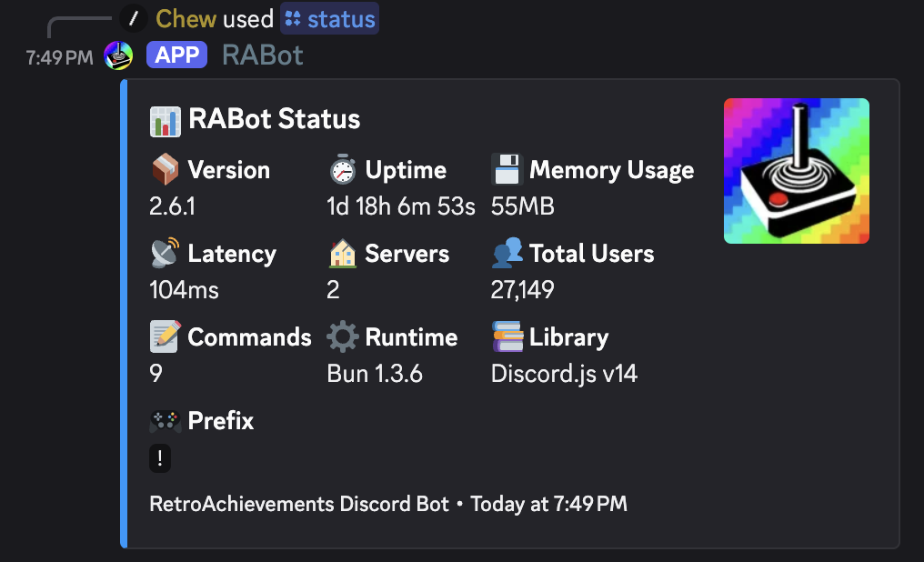Open the status slash command reference
924x562 pixels.
[x=329, y=17]
